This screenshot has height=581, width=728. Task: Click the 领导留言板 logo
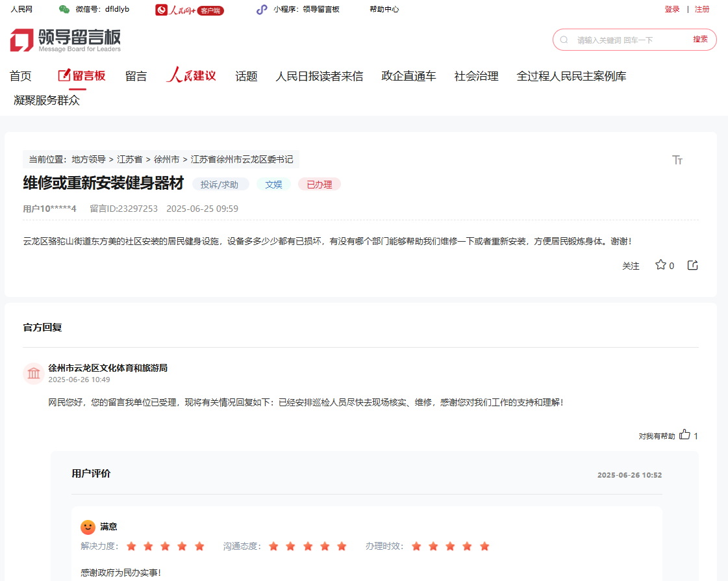(x=65, y=40)
